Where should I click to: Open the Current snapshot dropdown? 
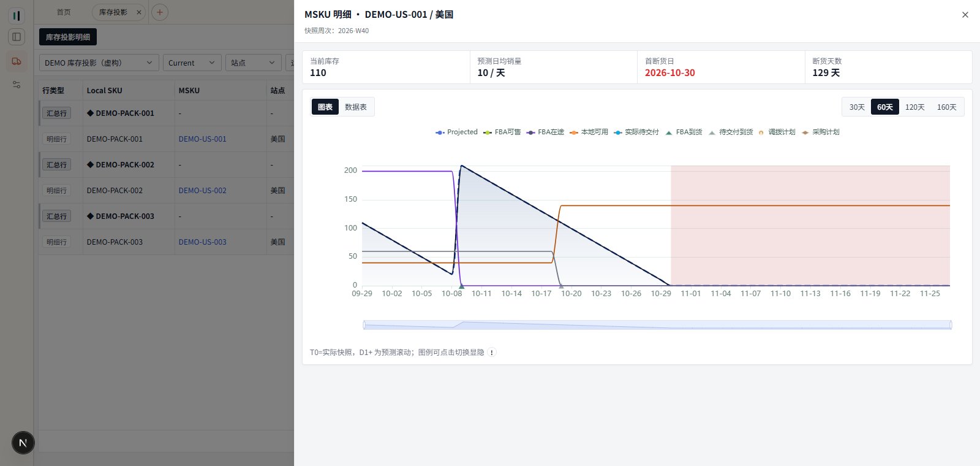(x=192, y=63)
